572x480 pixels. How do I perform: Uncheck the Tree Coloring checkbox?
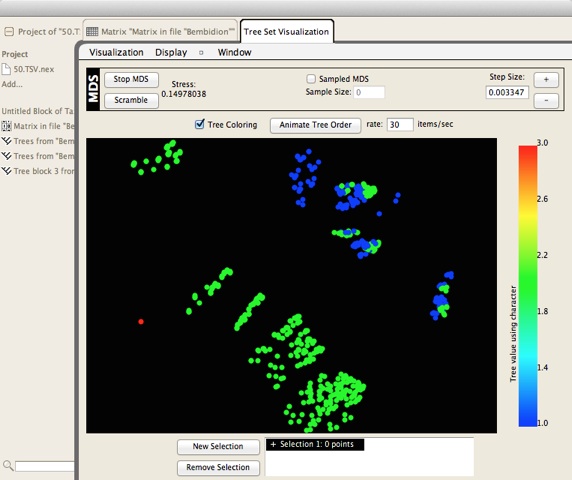pyautogui.click(x=200, y=124)
